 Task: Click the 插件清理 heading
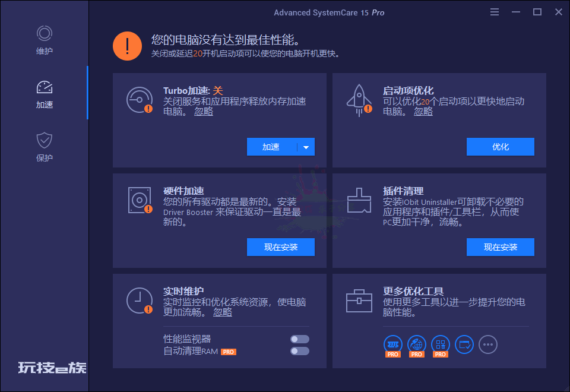pyautogui.click(x=403, y=191)
